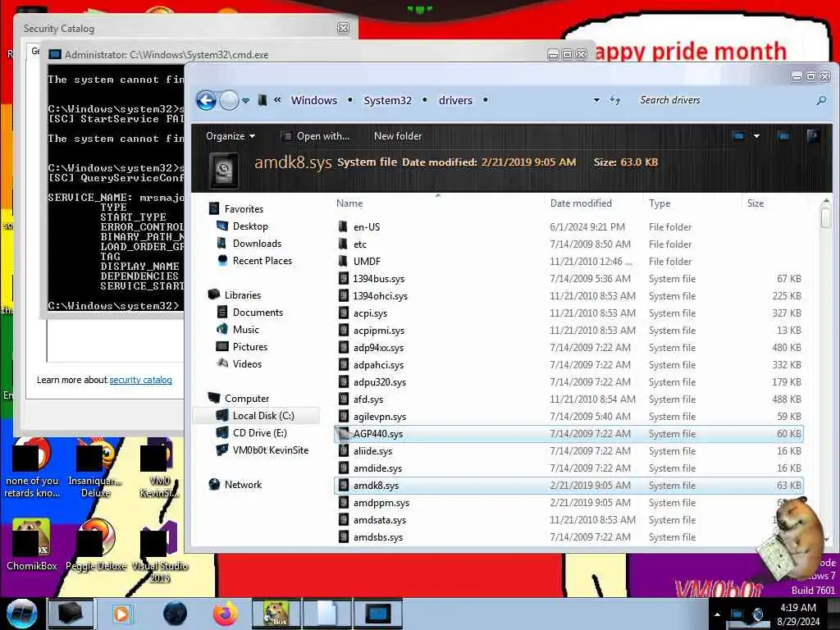Select Libraries in the navigation pane
The width and height of the screenshot is (840, 630).
(x=243, y=295)
